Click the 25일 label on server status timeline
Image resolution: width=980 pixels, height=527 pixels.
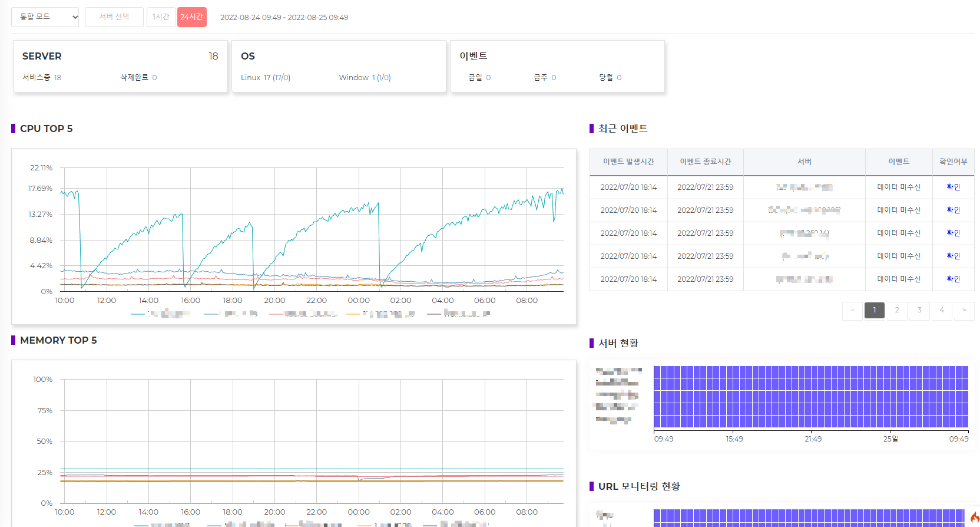[891, 439]
